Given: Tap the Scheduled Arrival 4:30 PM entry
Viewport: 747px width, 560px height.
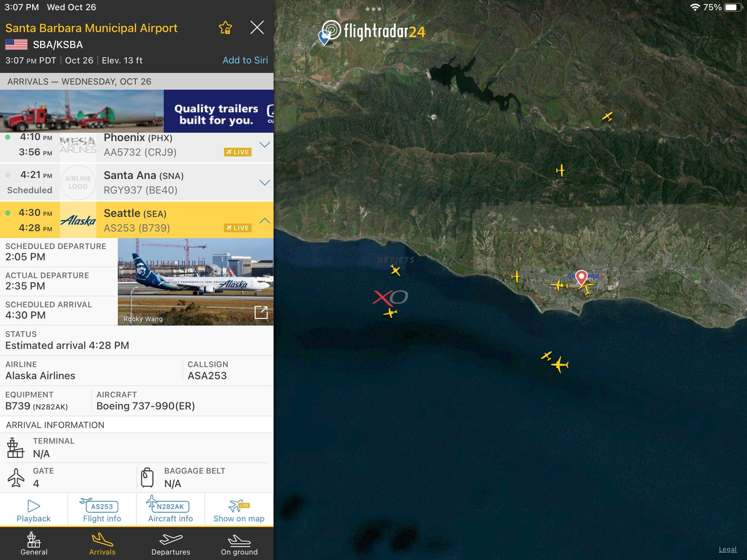Looking at the screenshot, I should click(x=59, y=310).
